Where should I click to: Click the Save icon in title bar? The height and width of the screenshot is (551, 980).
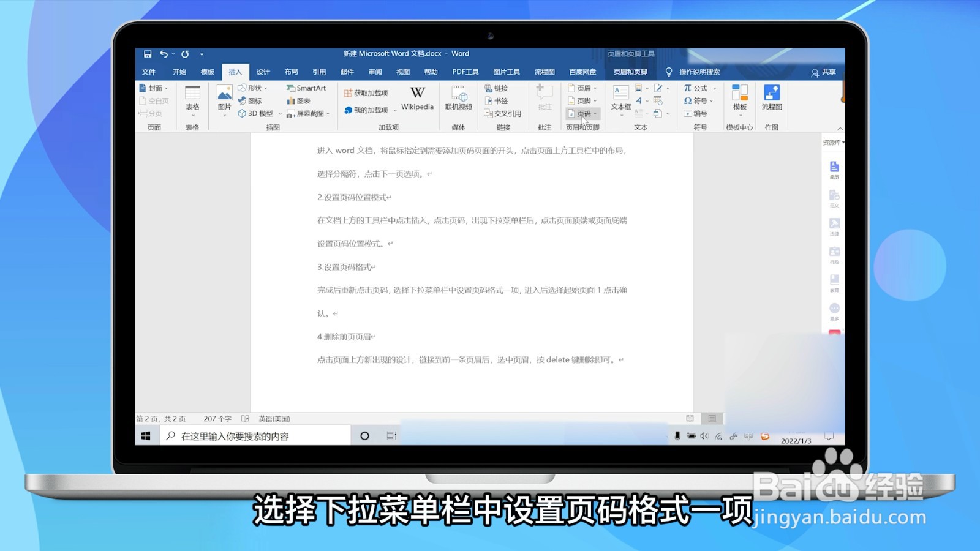148,54
